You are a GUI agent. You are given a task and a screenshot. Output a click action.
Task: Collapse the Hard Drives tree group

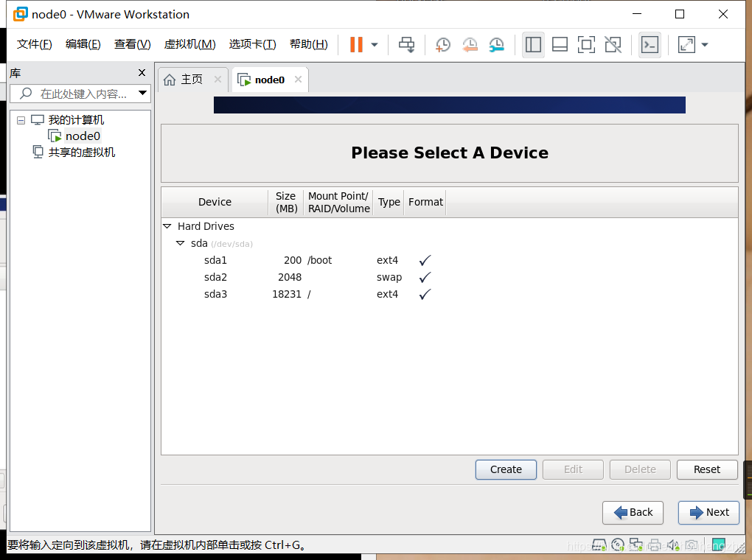pyautogui.click(x=167, y=225)
